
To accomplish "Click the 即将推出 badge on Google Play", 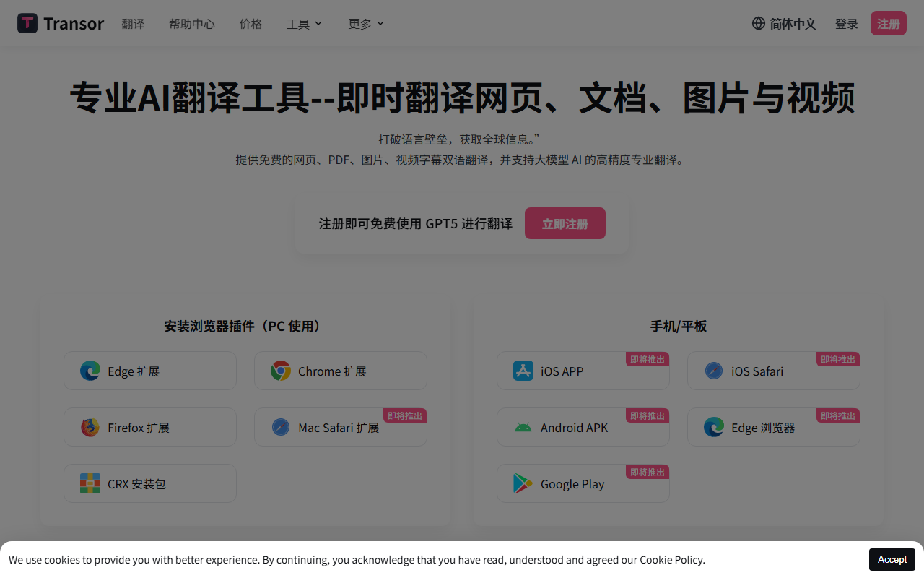I will pyautogui.click(x=648, y=472).
